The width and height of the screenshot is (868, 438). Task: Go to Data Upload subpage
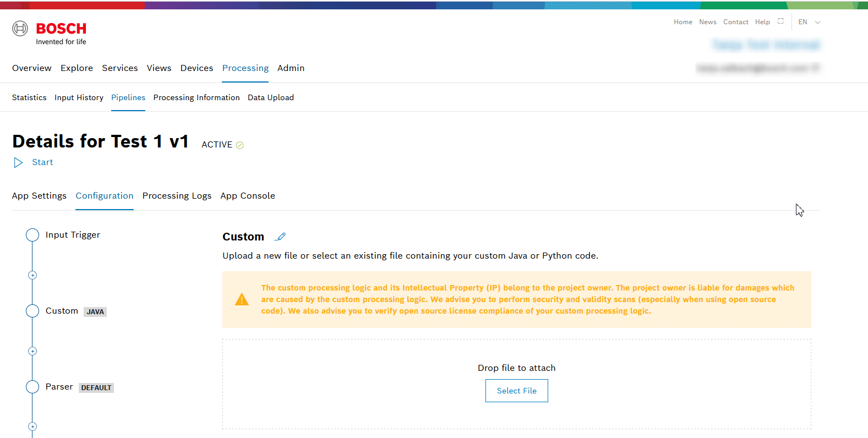coord(270,97)
